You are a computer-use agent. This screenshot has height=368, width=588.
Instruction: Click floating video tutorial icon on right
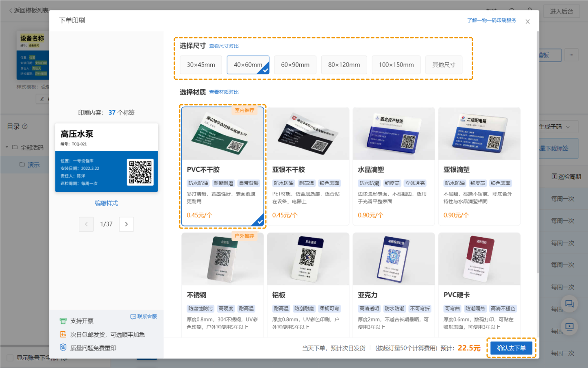(569, 327)
